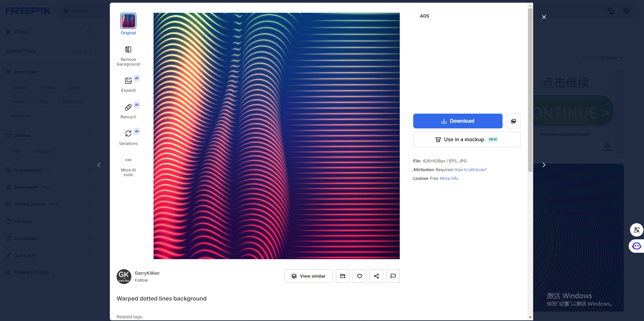Open the purple chatbot assistant icon

636,246
